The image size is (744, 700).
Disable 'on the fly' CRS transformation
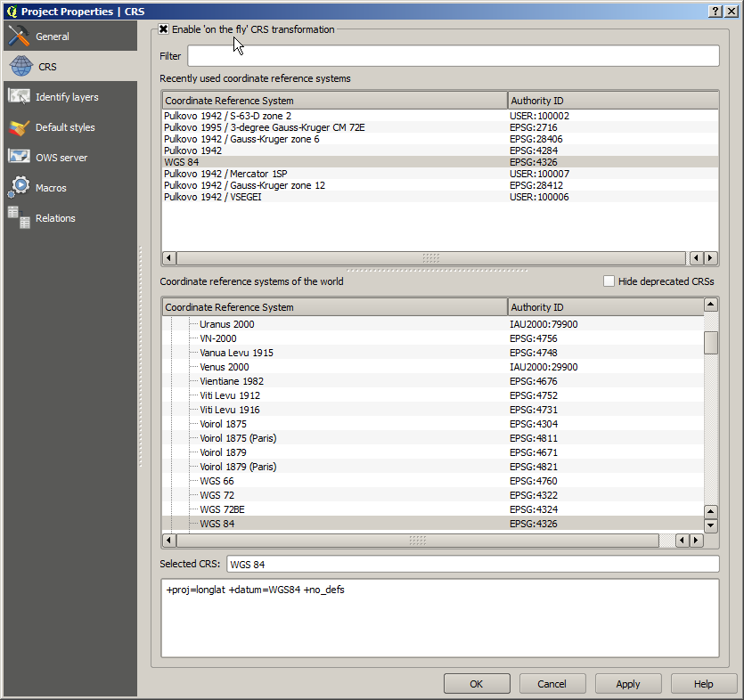(165, 28)
